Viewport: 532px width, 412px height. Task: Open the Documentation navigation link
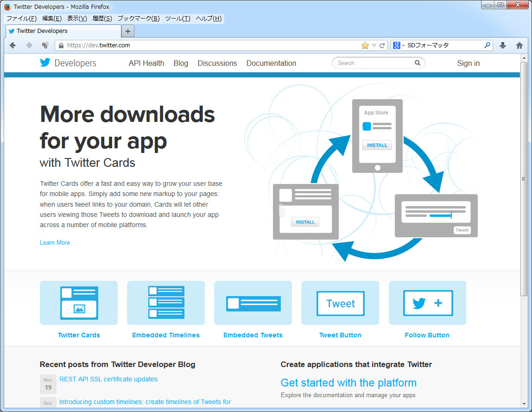tap(272, 63)
